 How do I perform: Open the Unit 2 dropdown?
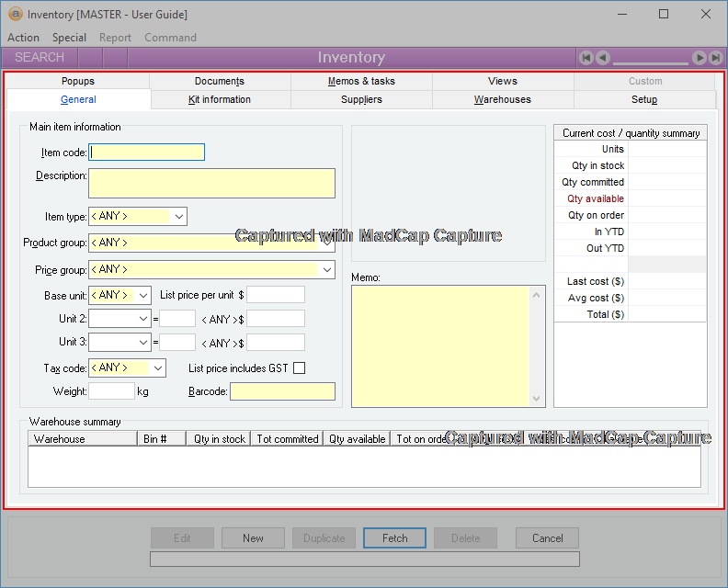[143, 318]
